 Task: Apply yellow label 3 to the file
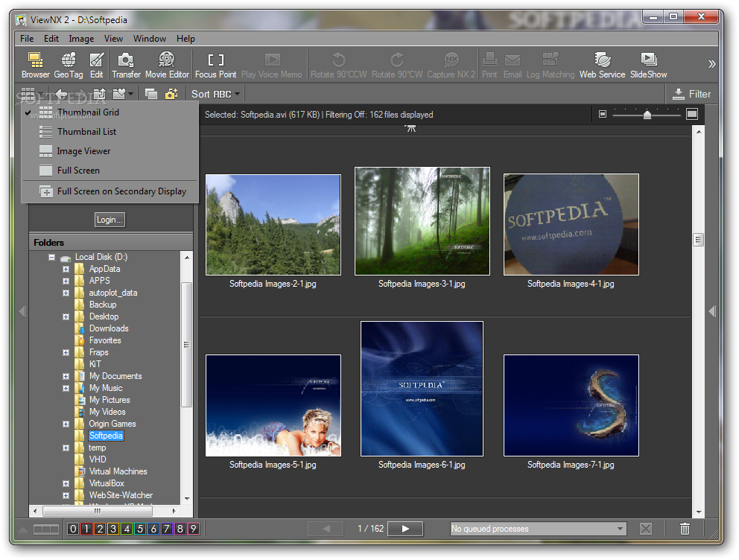113,529
